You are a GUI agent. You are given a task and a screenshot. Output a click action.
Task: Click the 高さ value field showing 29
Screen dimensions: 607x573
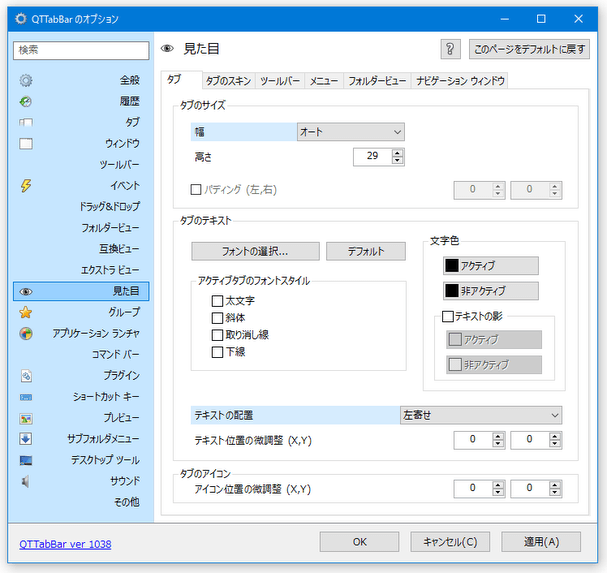372,157
